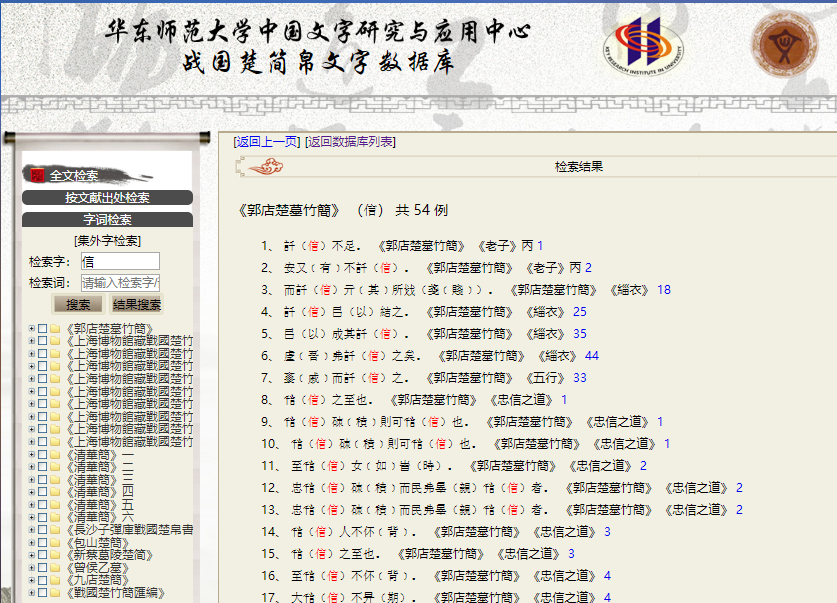Image resolution: width=837 pixels, height=603 pixels.
Task: Click the folder icon beside 《戰國楚竹簡匯編》
Action: pos(55,593)
